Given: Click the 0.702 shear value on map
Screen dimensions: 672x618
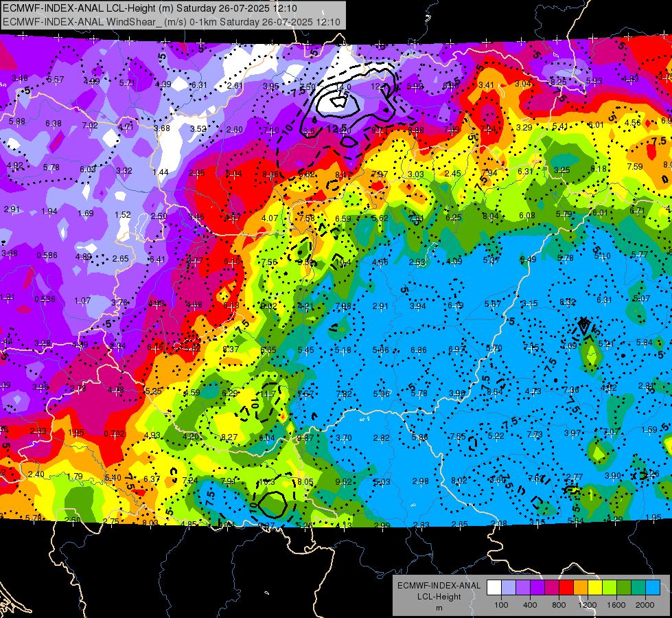Looking at the screenshot, I should click(x=115, y=433).
